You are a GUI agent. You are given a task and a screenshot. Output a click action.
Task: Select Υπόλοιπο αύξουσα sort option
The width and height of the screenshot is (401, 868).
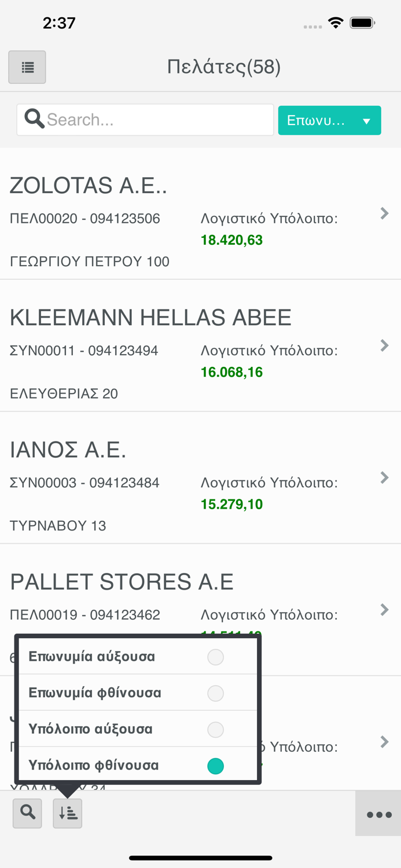(x=215, y=729)
